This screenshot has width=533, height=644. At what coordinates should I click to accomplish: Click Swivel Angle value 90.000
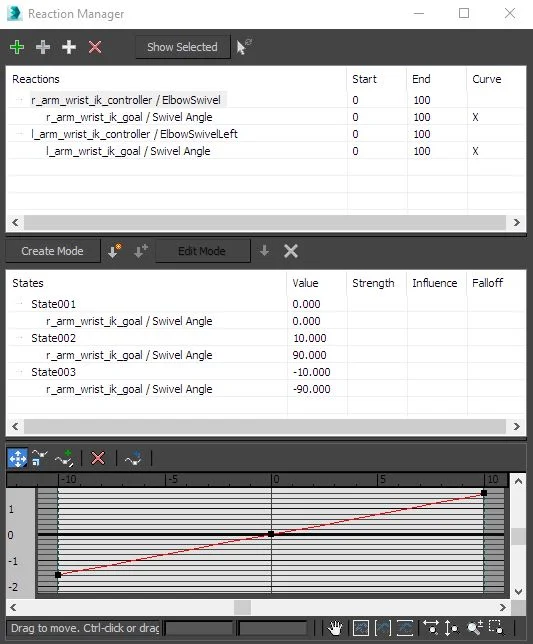click(310, 355)
